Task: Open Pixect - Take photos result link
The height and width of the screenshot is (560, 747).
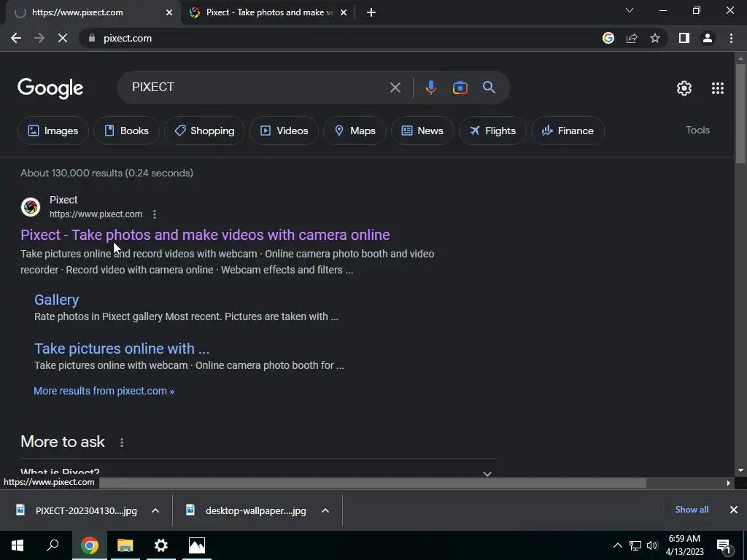Action: coord(205,235)
